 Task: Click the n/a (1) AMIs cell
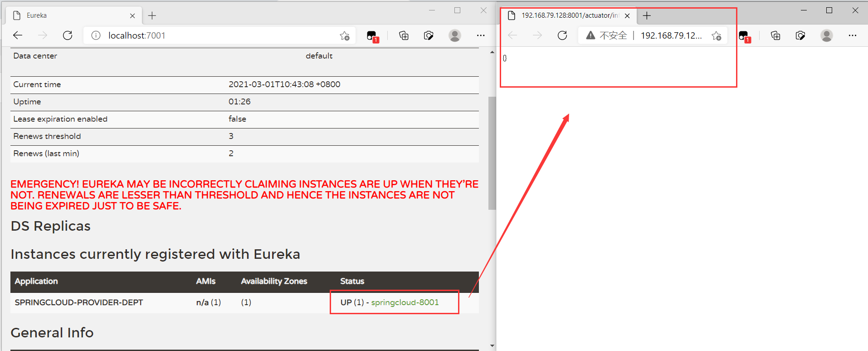tap(209, 302)
